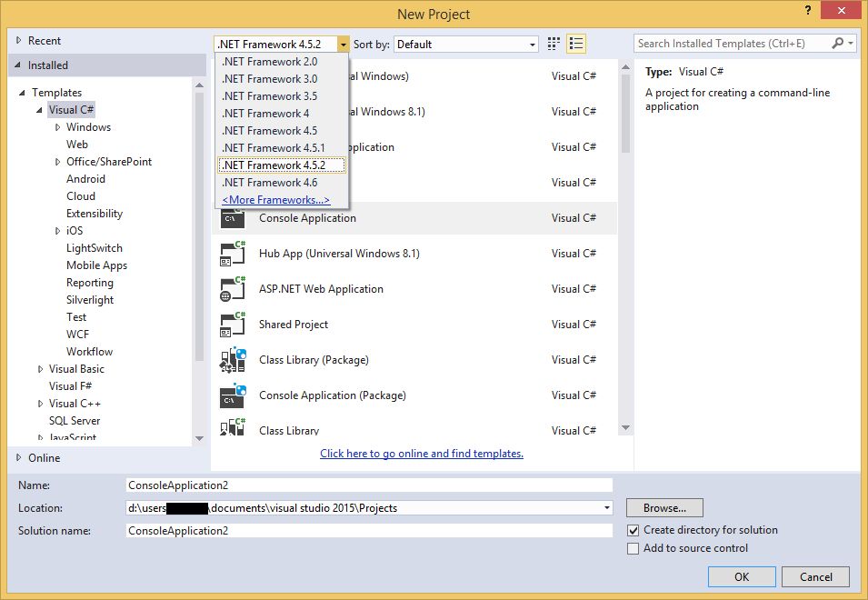Screen dimensions: 868x600
Task: Expand the iOS tree node arrow
Action: [x=57, y=231]
